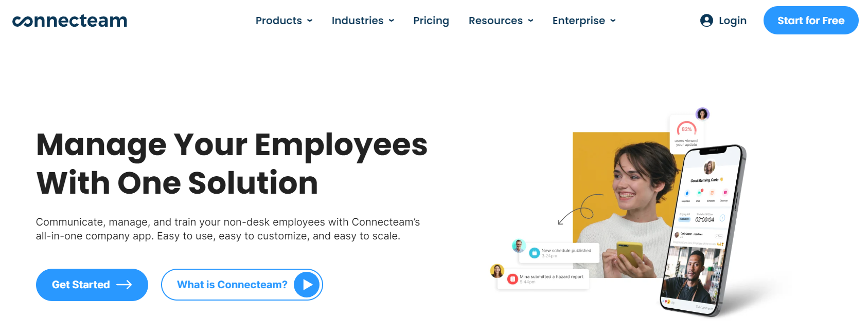This screenshot has width=868, height=336.
Task: Click the Connecteam logo
Action: [70, 21]
